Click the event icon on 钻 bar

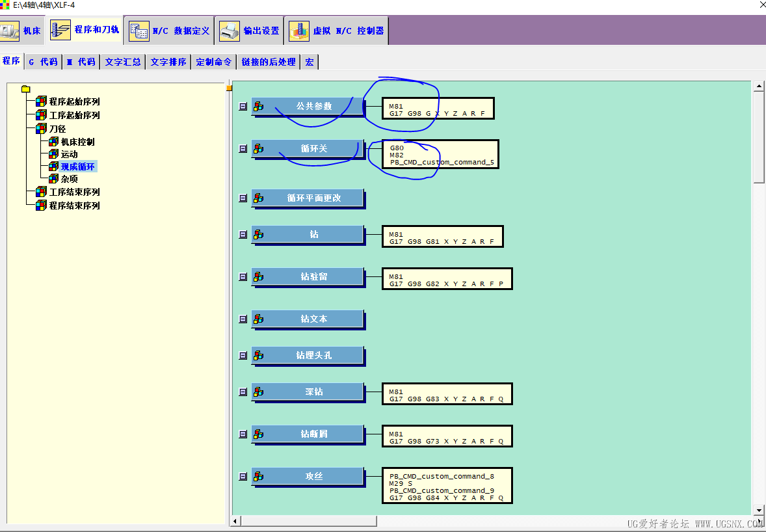point(258,235)
